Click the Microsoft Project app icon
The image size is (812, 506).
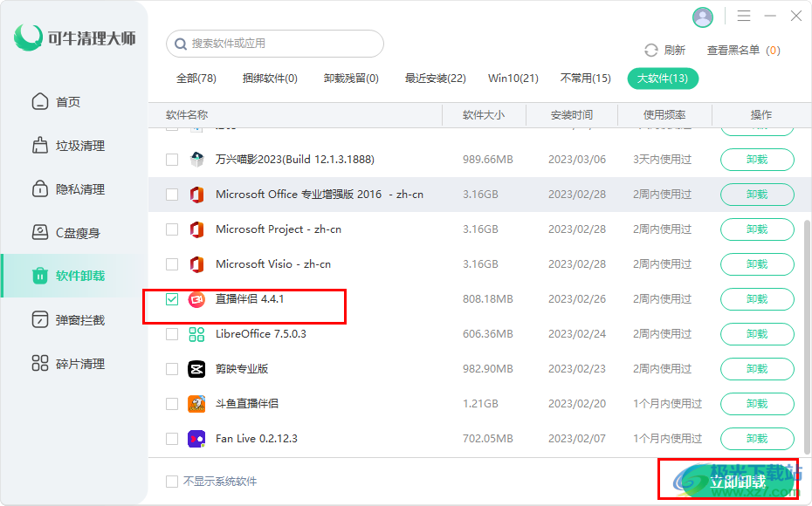[196, 229]
